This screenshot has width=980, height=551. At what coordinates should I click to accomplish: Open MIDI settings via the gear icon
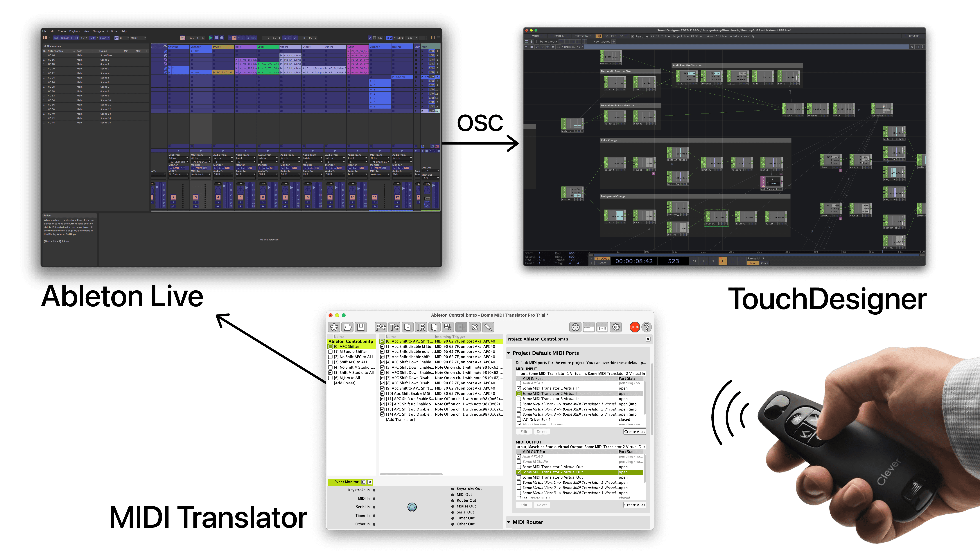point(615,327)
